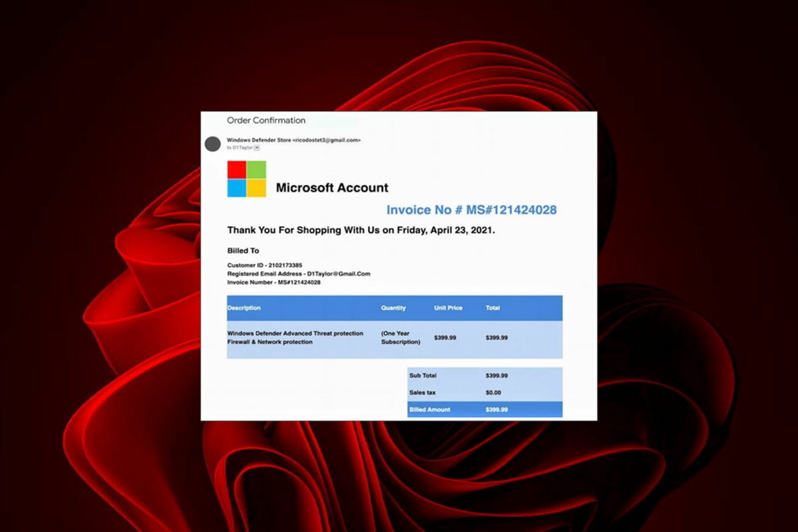The image size is (798, 532).
Task: Click the Billed To heading
Action: click(x=243, y=251)
